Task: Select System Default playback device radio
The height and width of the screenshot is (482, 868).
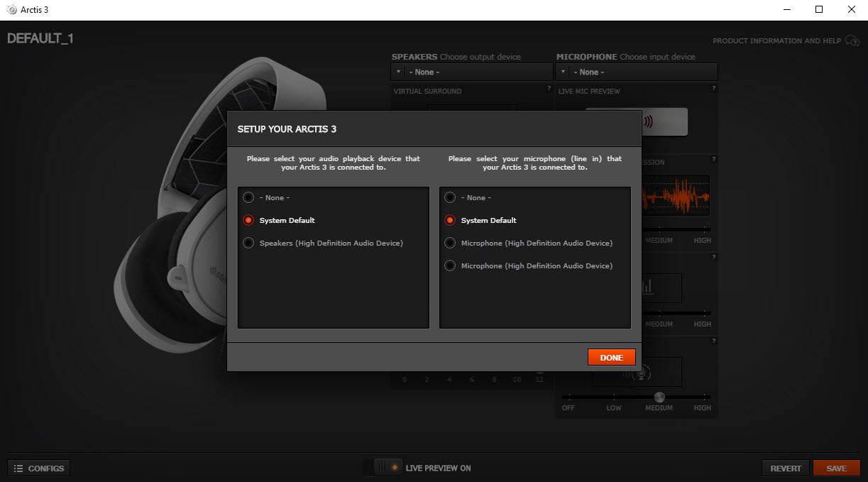Action: 248,220
